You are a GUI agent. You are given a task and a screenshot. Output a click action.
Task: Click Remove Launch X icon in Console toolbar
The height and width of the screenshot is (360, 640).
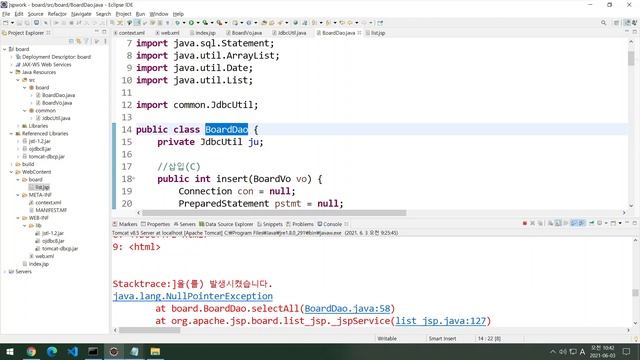(x=532, y=223)
